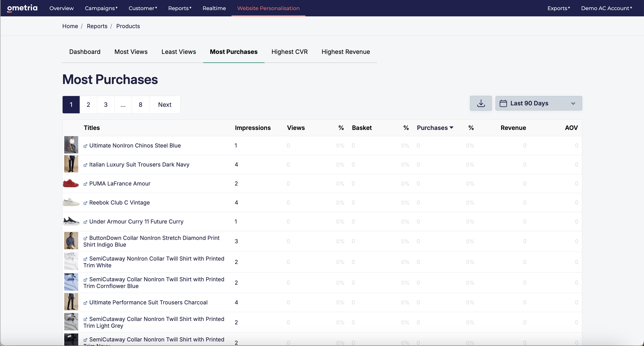Click the Home breadcrumb link
Viewport: 644px width, 346px height.
70,26
